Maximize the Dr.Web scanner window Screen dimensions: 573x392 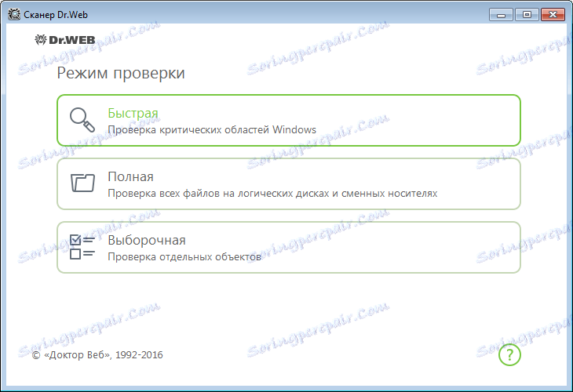click(527, 15)
